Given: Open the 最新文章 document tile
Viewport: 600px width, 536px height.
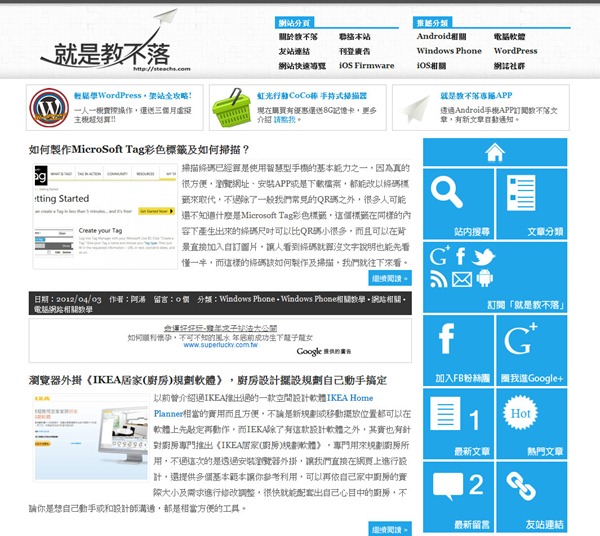Looking at the screenshot, I should click(x=458, y=424).
